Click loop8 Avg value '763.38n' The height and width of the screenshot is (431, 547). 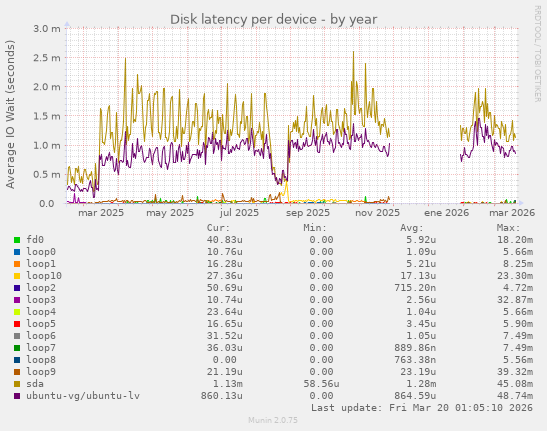click(x=415, y=359)
